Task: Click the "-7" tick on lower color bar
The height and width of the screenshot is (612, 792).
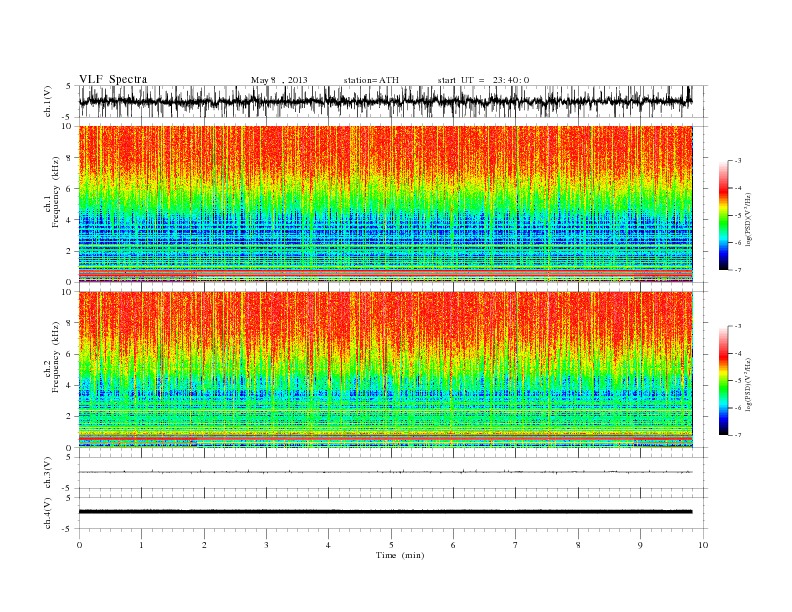Action: (x=738, y=435)
